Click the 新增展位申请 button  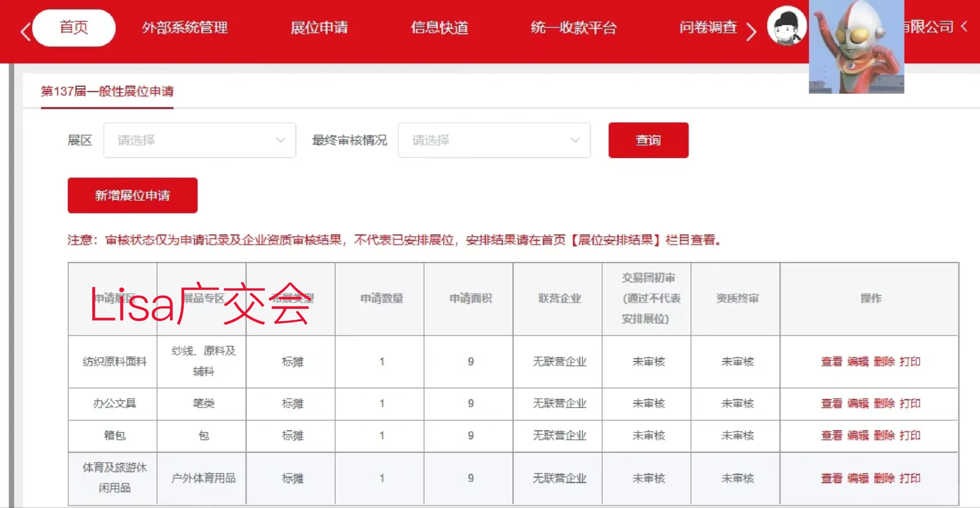(132, 195)
